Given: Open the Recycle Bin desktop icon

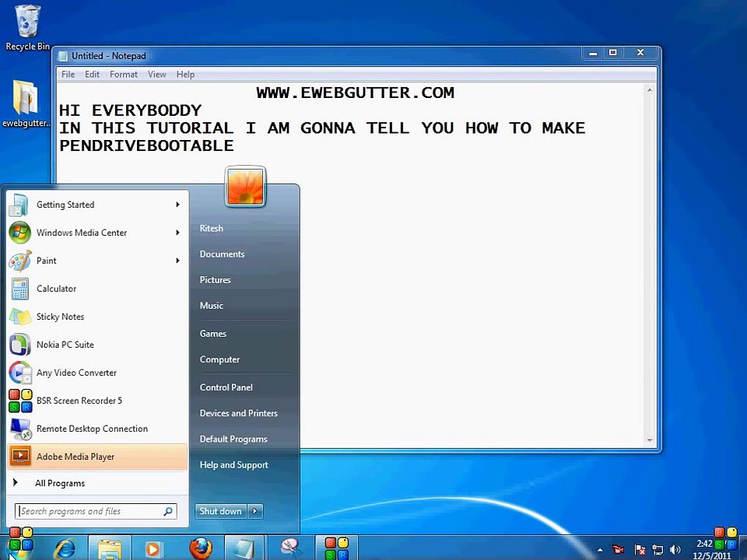Looking at the screenshot, I should 27,28.
